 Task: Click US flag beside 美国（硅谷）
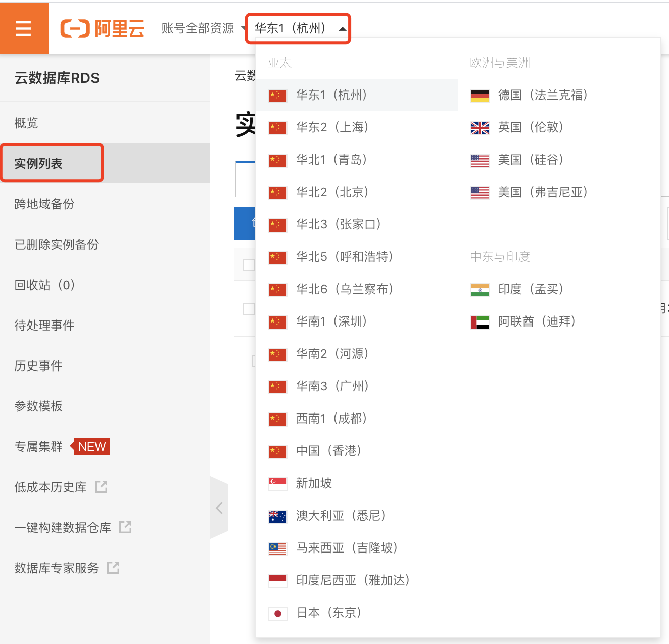point(480,161)
